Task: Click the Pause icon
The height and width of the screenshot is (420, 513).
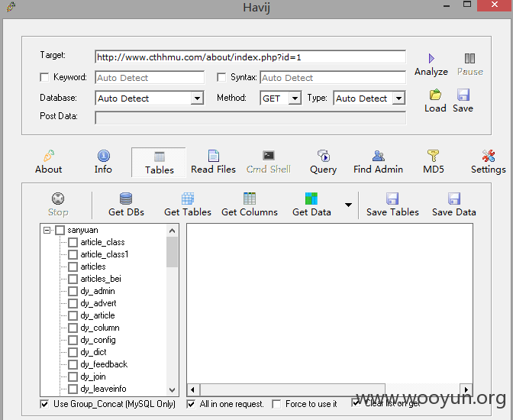Action: coord(469,59)
